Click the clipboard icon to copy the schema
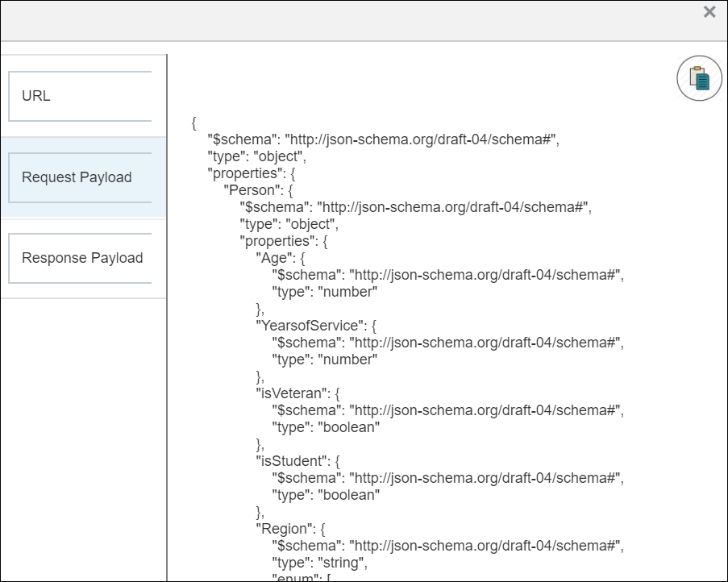Image resolution: width=728 pixels, height=582 pixels. pos(698,78)
